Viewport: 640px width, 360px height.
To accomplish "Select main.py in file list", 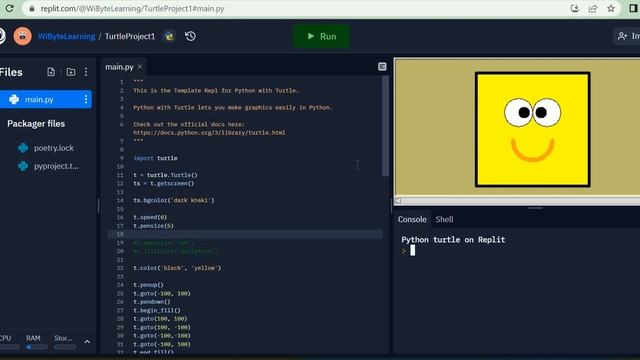I will [45, 99].
